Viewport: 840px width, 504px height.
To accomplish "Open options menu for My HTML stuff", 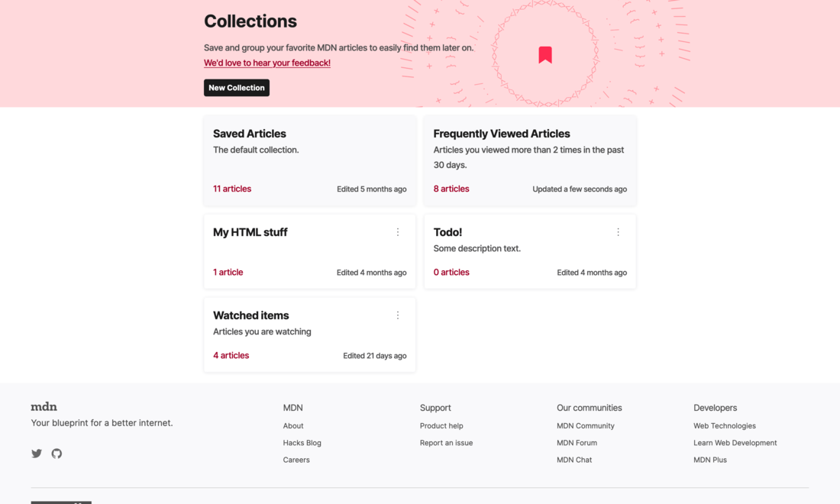I will (x=398, y=232).
